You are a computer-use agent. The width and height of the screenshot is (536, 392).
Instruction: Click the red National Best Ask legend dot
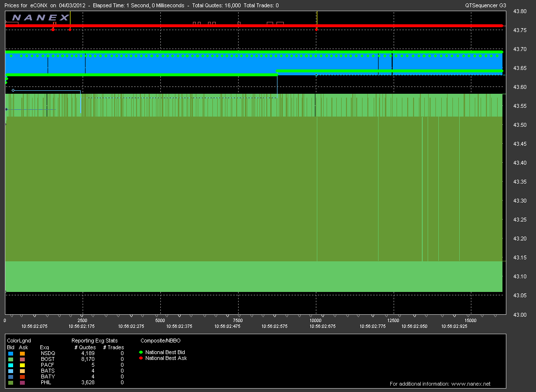[x=141, y=358]
